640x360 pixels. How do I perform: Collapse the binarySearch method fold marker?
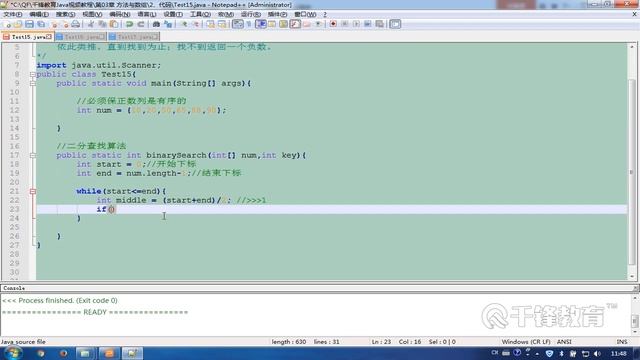[x=33, y=156]
